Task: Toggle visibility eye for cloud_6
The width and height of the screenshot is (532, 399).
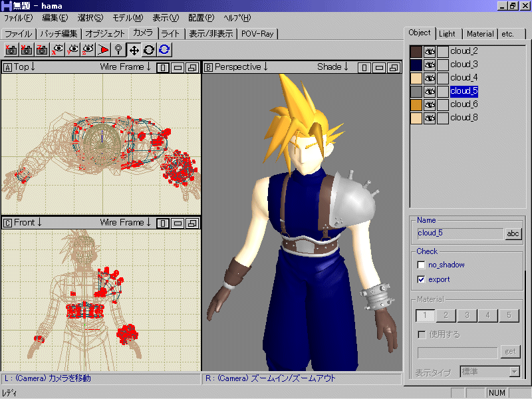Action: pos(430,104)
